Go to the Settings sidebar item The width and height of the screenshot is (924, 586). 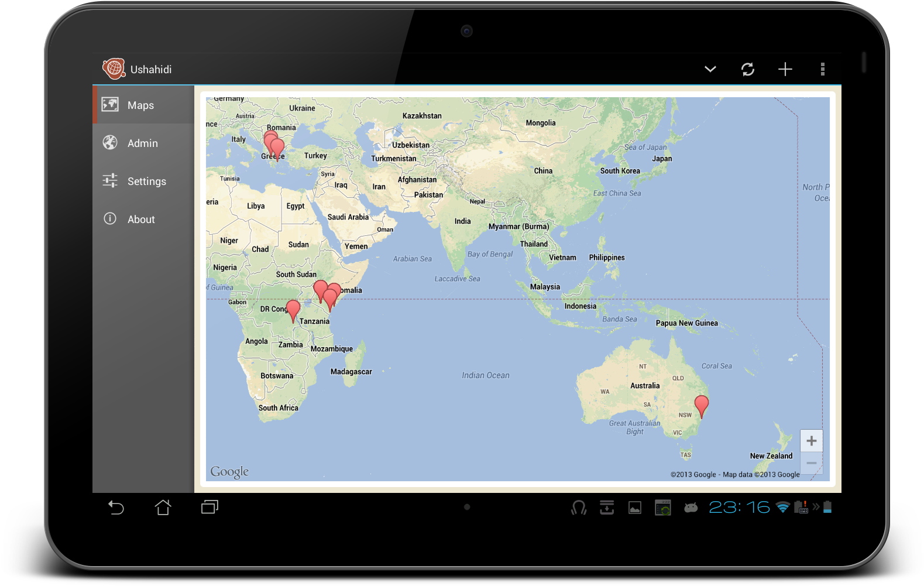click(x=143, y=181)
